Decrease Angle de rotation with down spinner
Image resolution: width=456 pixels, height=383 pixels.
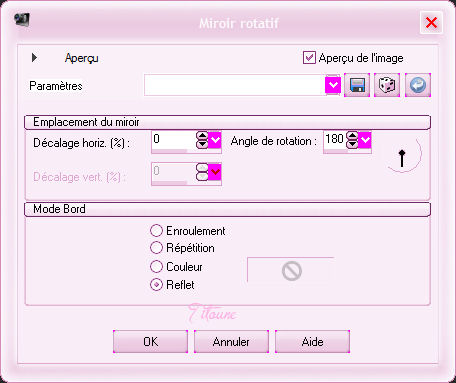coord(352,144)
